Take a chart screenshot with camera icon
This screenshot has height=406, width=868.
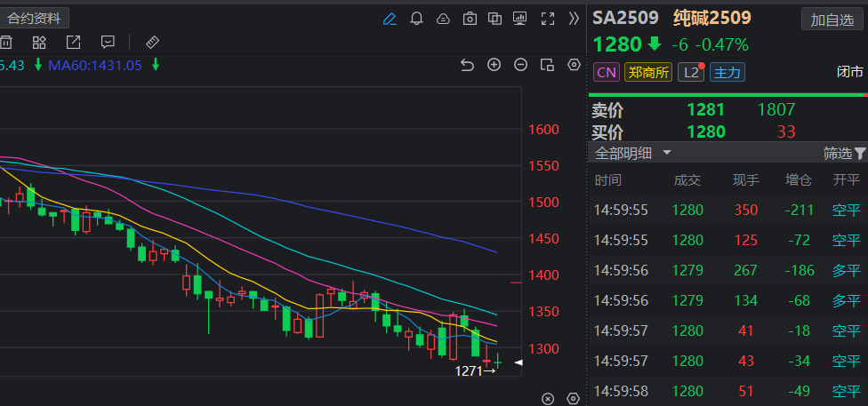click(470, 18)
